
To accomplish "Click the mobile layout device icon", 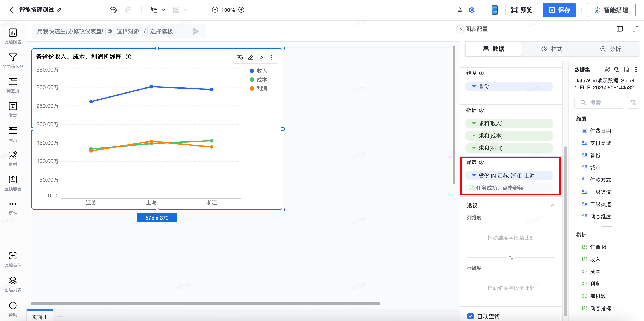I will [494, 10].
